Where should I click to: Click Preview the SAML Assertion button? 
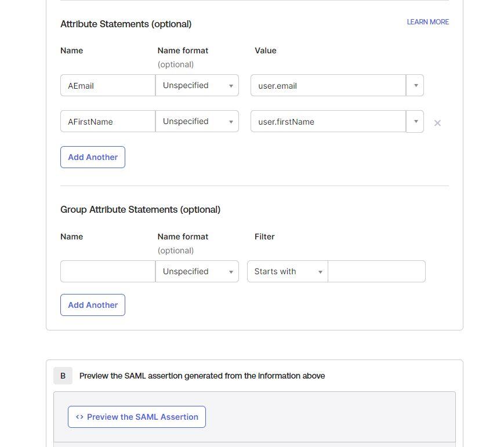click(136, 416)
